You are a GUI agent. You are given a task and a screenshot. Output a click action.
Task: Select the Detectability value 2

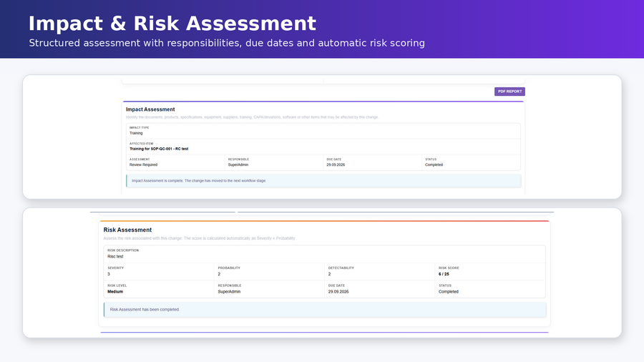click(x=329, y=274)
